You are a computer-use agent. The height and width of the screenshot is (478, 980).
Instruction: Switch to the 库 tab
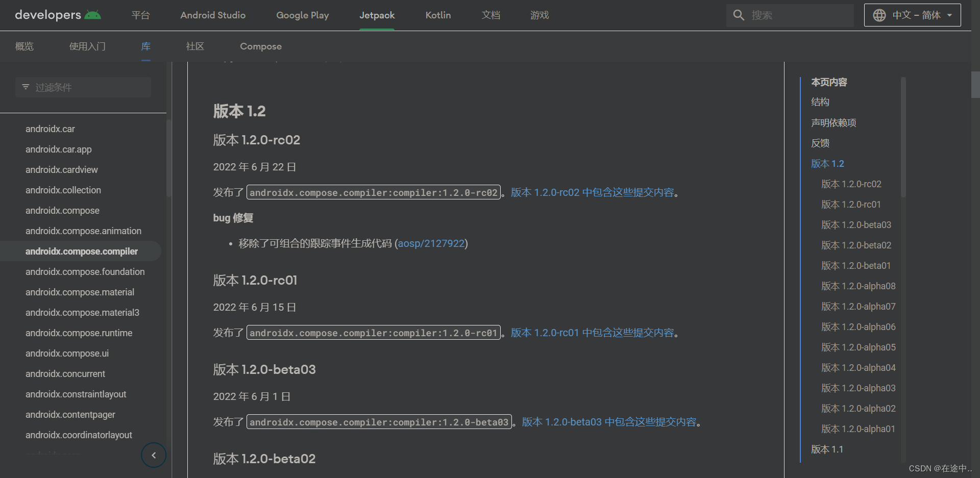coord(146,46)
